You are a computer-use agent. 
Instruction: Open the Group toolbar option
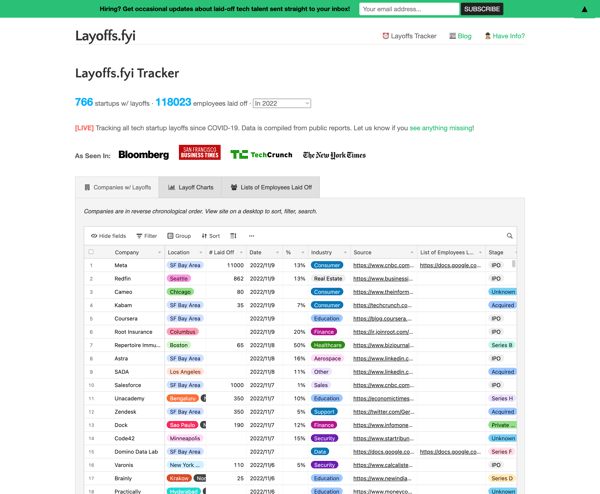[179, 236]
